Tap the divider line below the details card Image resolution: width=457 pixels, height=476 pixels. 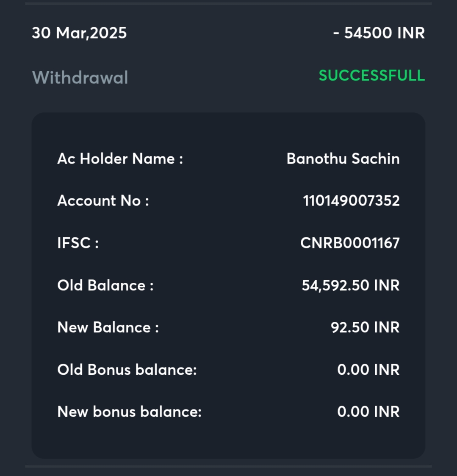(x=228, y=466)
